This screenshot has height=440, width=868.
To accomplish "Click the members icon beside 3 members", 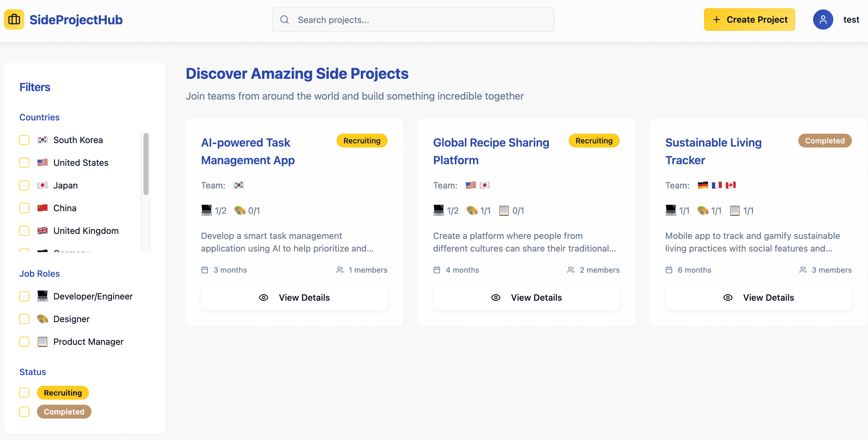I will [803, 270].
